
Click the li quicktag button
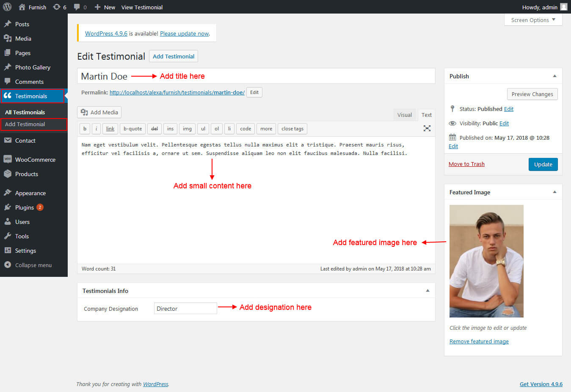pyautogui.click(x=229, y=129)
